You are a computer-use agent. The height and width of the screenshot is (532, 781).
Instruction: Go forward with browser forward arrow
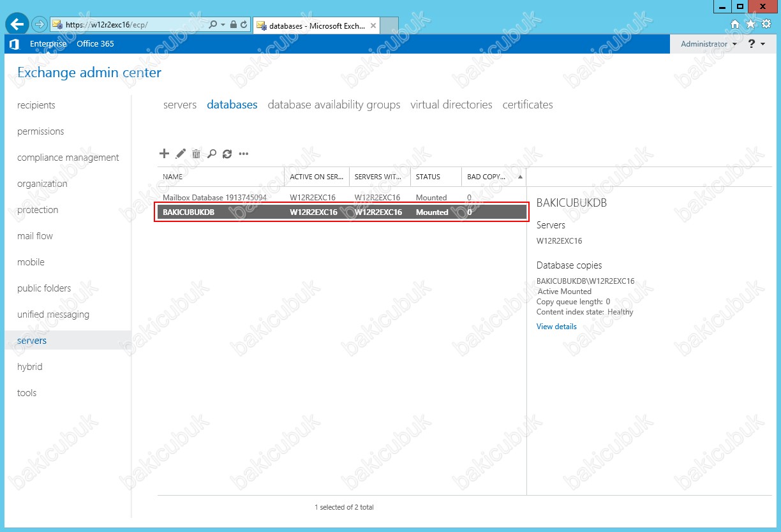point(39,24)
